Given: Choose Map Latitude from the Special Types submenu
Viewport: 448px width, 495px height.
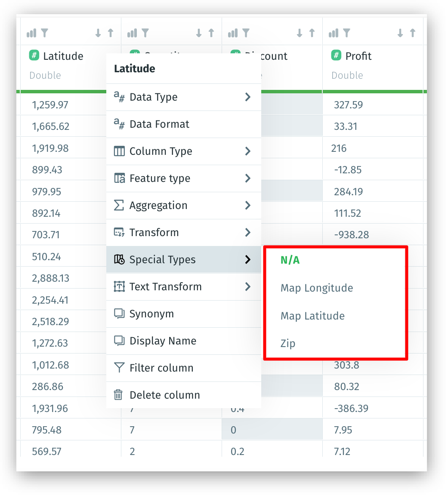Looking at the screenshot, I should [312, 316].
